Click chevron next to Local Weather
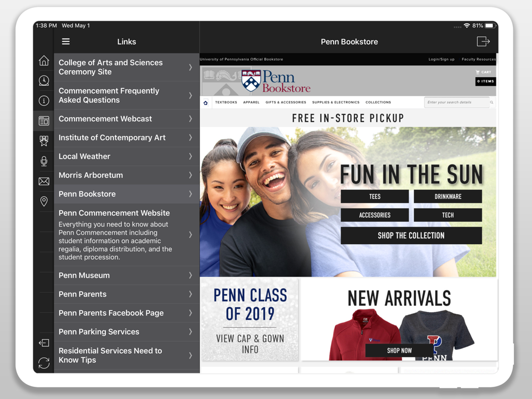The image size is (532, 399). 190,156
